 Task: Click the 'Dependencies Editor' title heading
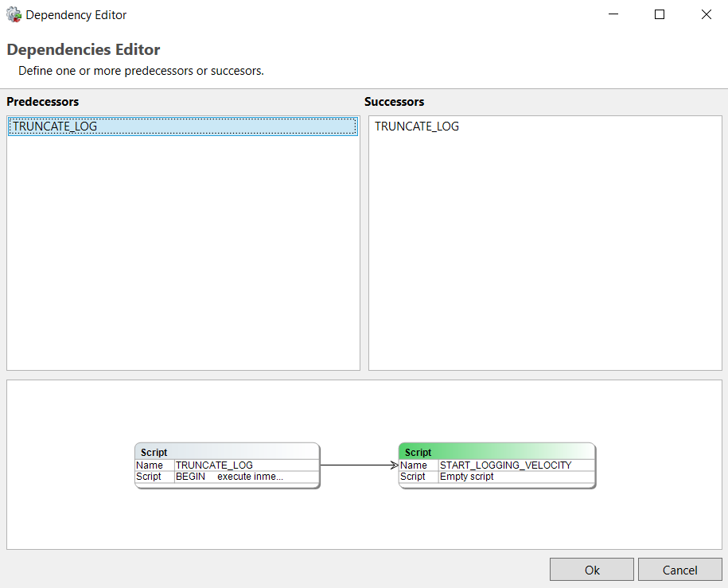pyautogui.click(x=84, y=50)
